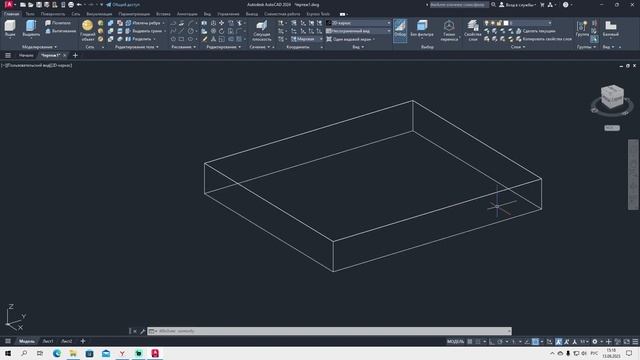
Task: Switch to the Лист2 layout tab
Action: point(67,341)
